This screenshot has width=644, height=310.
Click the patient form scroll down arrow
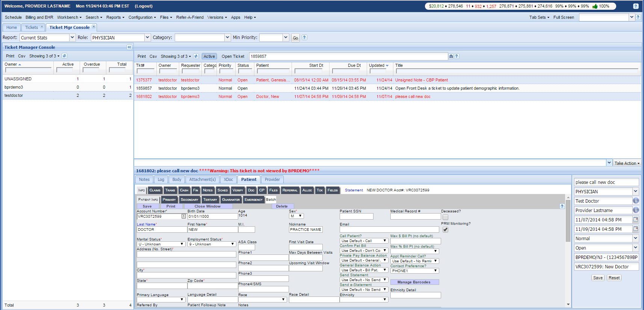pyautogui.click(x=568, y=304)
